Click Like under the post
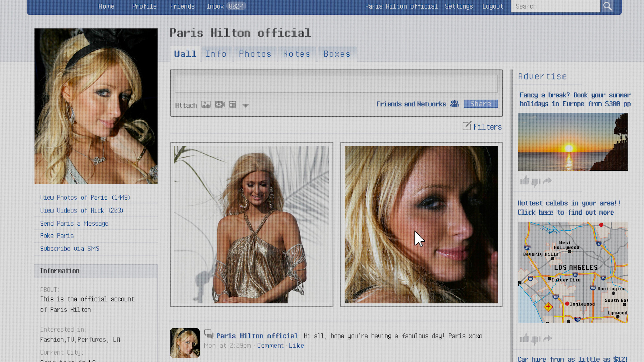Screen dimensions: 644x362 pyautogui.click(x=296, y=345)
